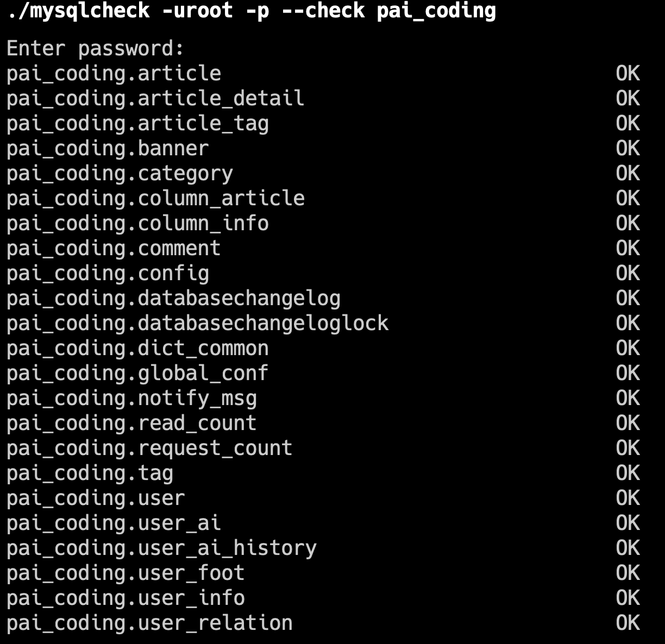The width and height of the screenshot is (665, 644).
Task: Select the pai_coding.user_relation table entry
Action: 149,623
